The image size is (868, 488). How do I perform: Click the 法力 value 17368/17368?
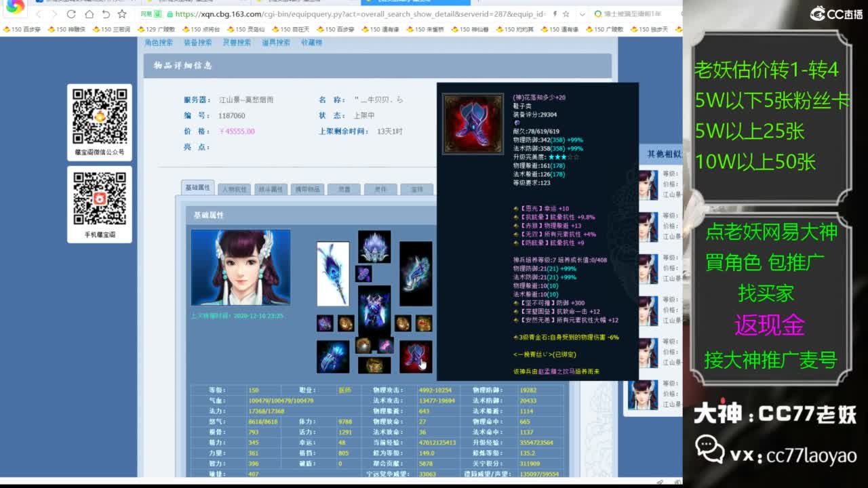(x=267, y=411)
